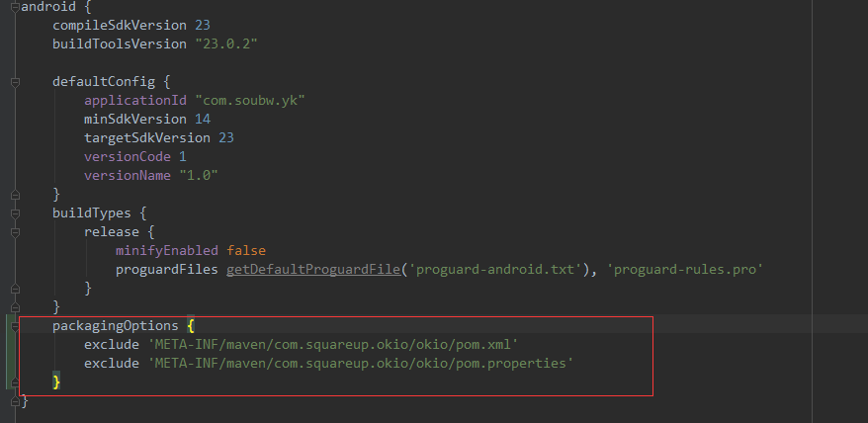
Task: Collapse the defaultConfig block in the gutter
Action: [x=15, y=82]
